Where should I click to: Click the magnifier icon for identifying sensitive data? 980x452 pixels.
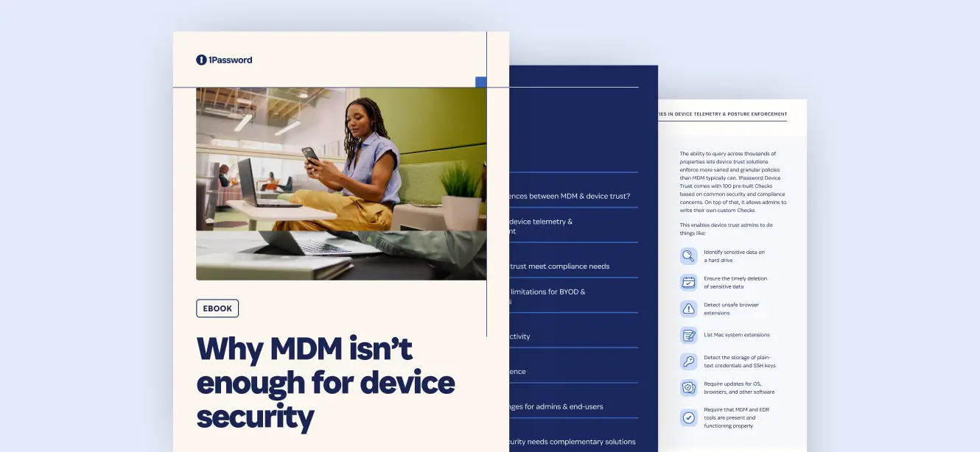(x=688, y=256)
